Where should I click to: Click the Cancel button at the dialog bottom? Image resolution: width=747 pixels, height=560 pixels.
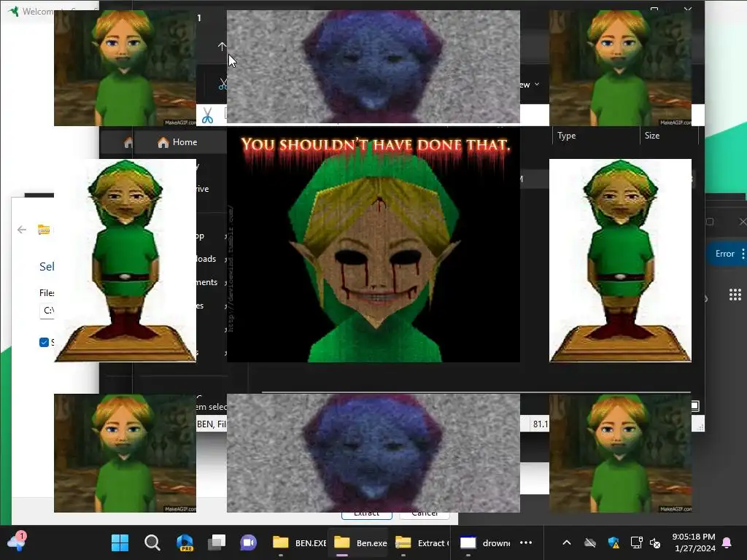425,516
